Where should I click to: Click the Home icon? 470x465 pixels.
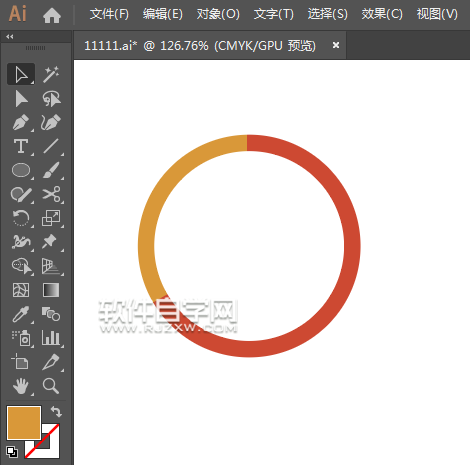[x=52, y=15]
